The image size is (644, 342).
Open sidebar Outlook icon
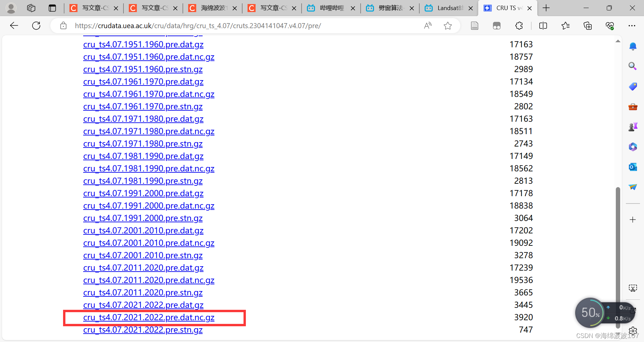633,167
